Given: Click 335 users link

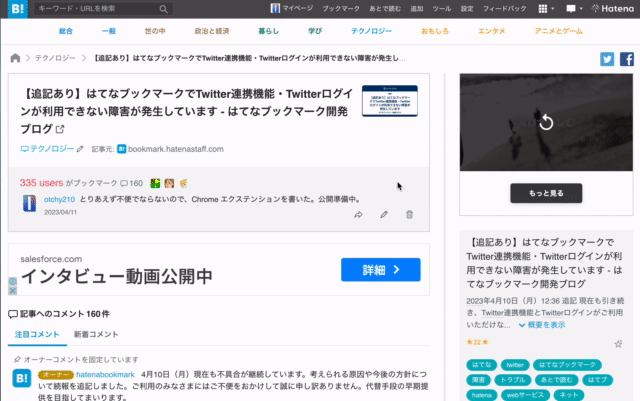Looking at the screenshot, I should pos(41,183).
